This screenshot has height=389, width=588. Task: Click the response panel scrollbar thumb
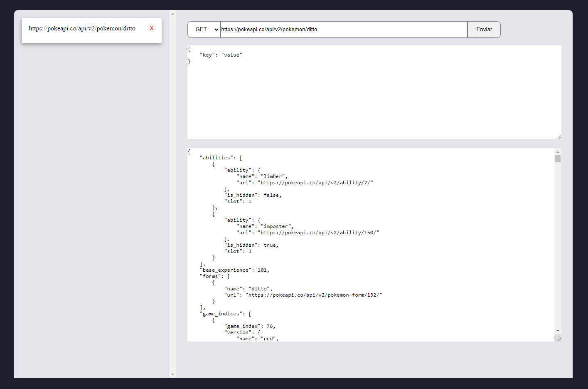pos(558,158)
